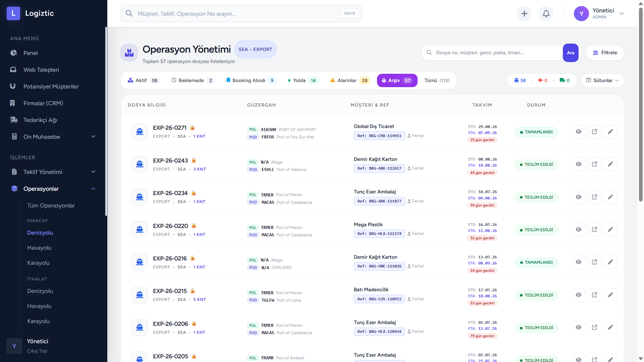Switch to the Alarmlar tab
644x362 pixels.
[x=350, y=80]
